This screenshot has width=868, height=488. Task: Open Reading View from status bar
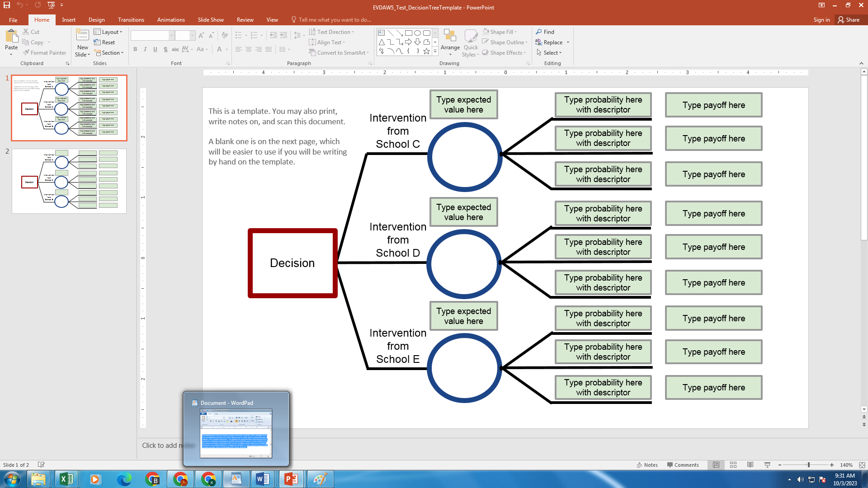click(750, 465)
